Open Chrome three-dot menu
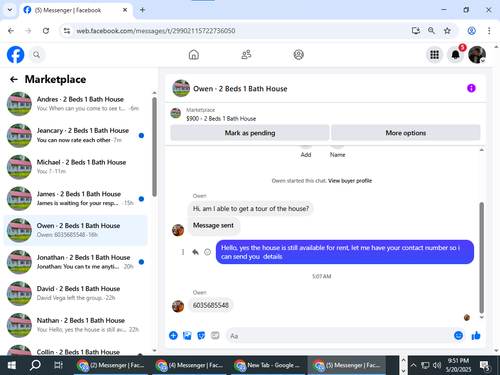The height and width of the screenshot is (375, 500). point(489,31)
